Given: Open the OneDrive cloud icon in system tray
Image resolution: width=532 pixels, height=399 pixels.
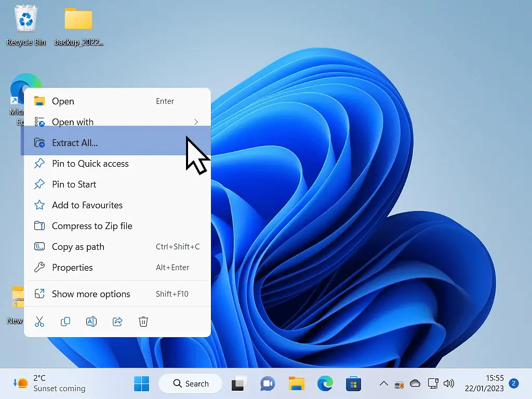Looking at the screenshot, I should [x=415, y=383].
